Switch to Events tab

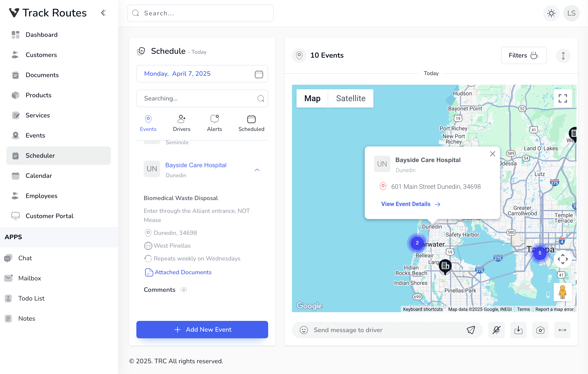(148, 123)
